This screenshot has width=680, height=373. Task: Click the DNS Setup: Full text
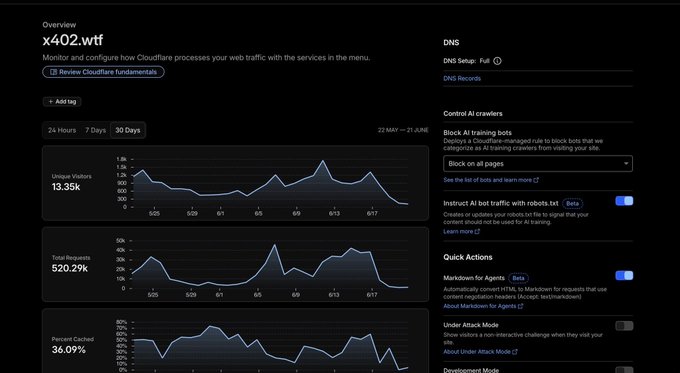pos(466,61)
